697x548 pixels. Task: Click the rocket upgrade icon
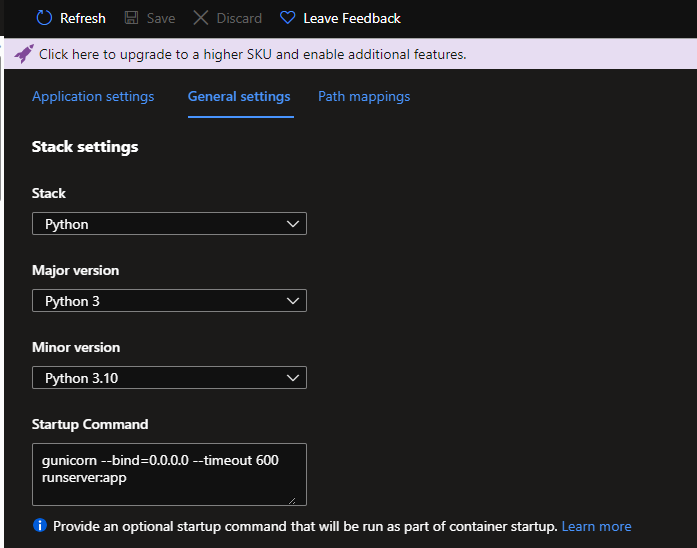(24, 54)
